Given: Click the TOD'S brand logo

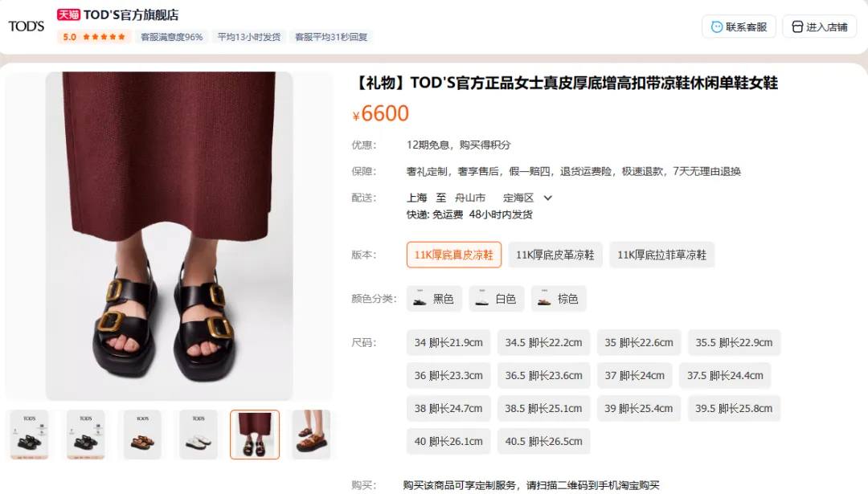Looking at the screenshot, I should click(x=26, y=26).
